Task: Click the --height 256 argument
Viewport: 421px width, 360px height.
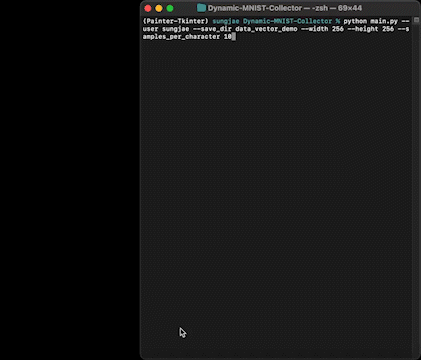Action: (x=371, y=29)
